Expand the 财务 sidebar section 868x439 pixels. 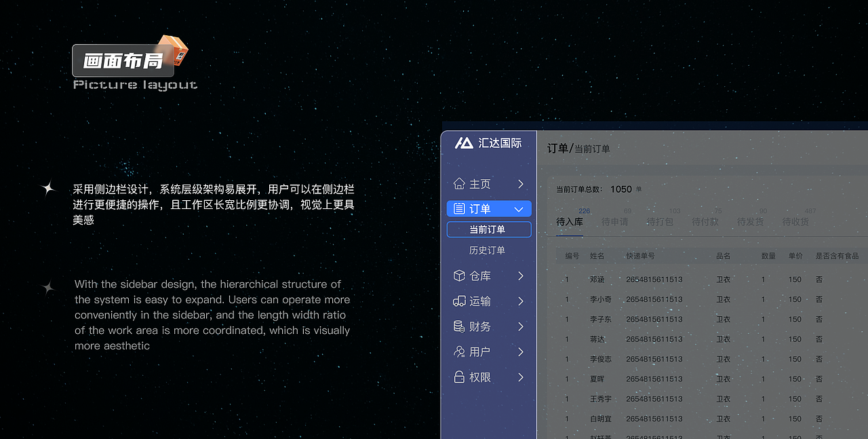521,326
